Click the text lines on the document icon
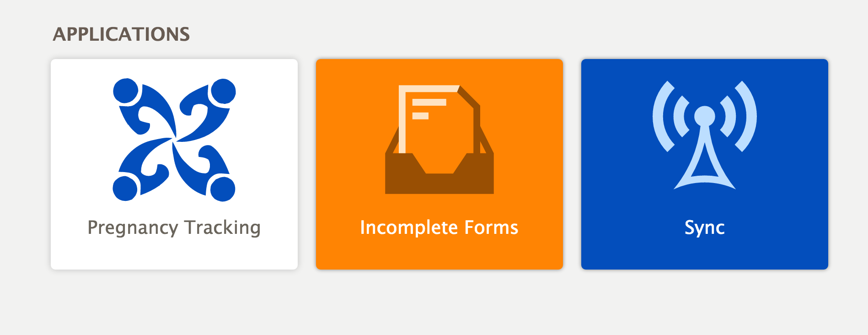Image resolution: width=868 pixels, height=335 pixels. click(429, 109)
